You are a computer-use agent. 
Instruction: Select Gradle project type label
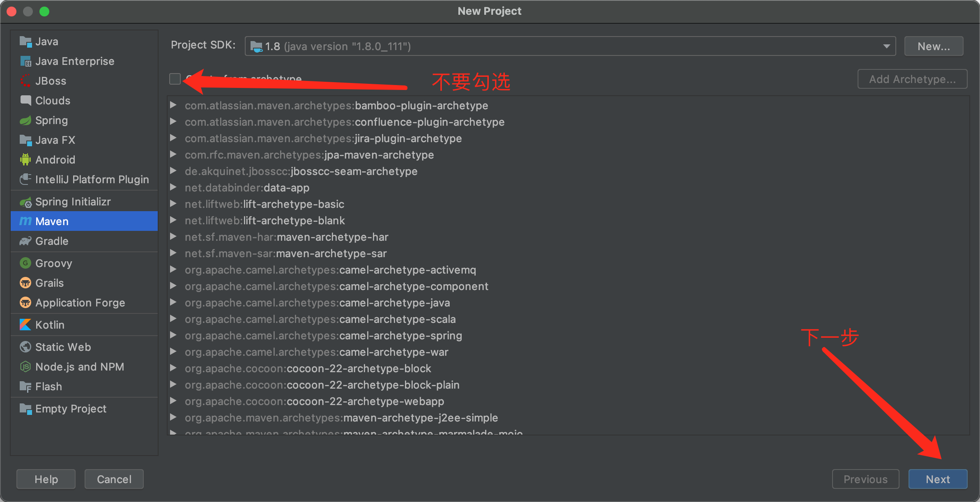pyautogui.click(x=52, y=241)
